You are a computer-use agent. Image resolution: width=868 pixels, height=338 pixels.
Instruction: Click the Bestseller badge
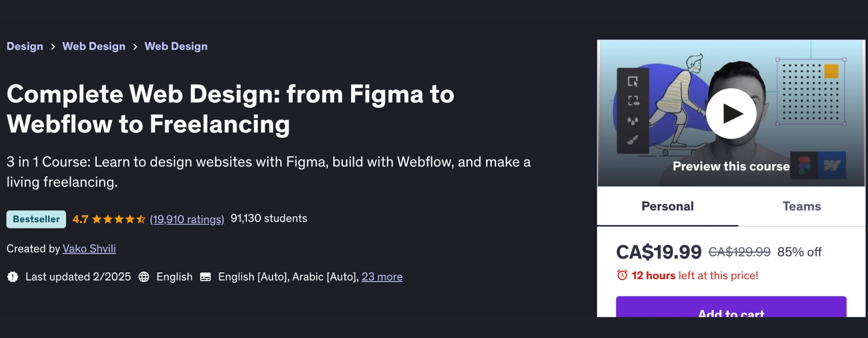[36, 219]
